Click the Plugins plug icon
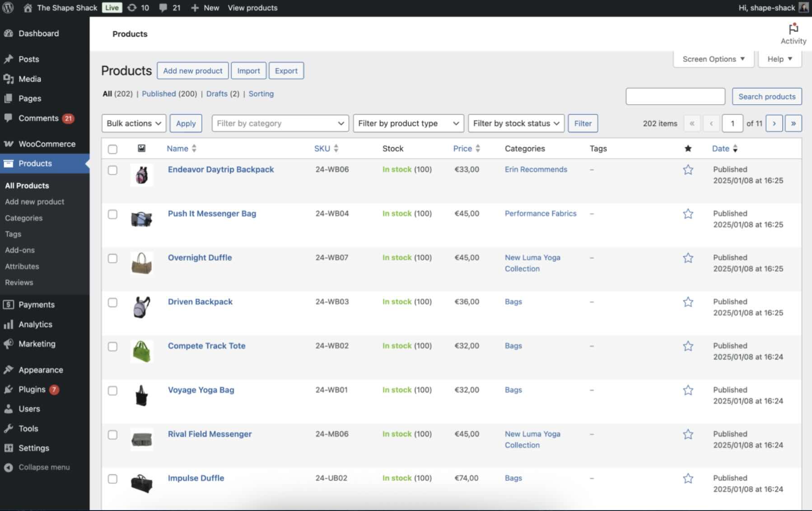The image size is (812, 511). [8, 389]
